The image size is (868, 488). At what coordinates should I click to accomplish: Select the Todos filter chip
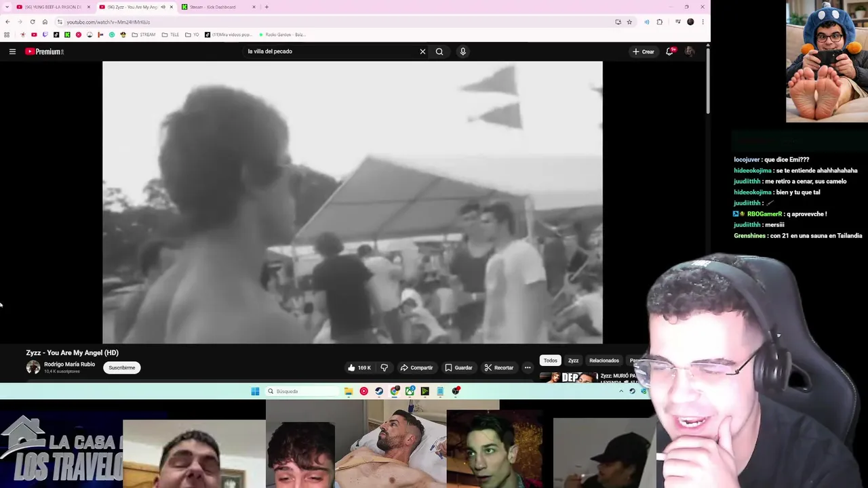pyautogui.click(x=551, y=361)
